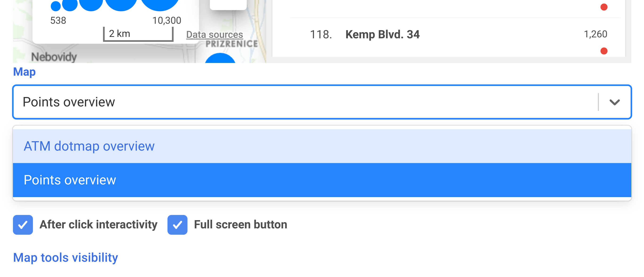Image resolution: width=644 pixels, height=277 pixels.
Task: Uncheck the Full screen button checkbox
Action: pos(177,225)
